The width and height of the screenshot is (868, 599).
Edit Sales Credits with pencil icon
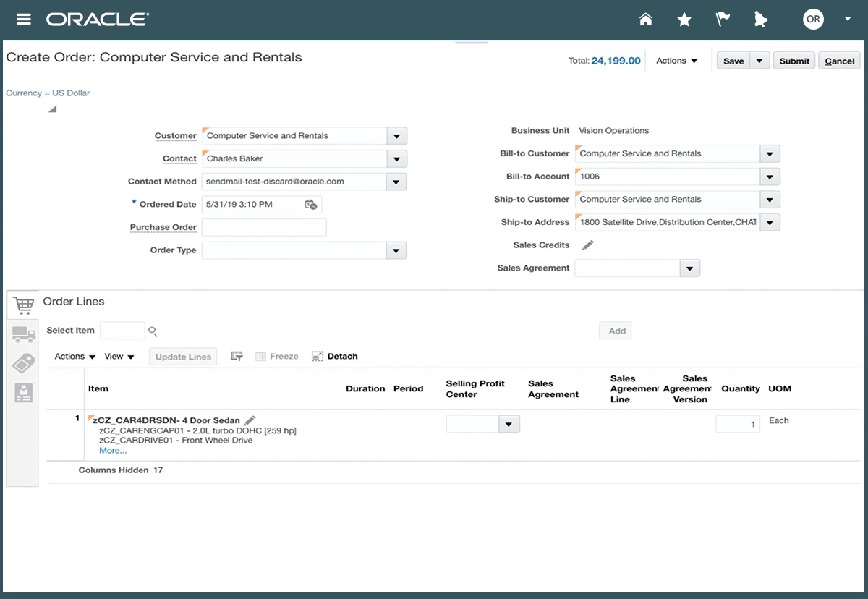point(588,245)
